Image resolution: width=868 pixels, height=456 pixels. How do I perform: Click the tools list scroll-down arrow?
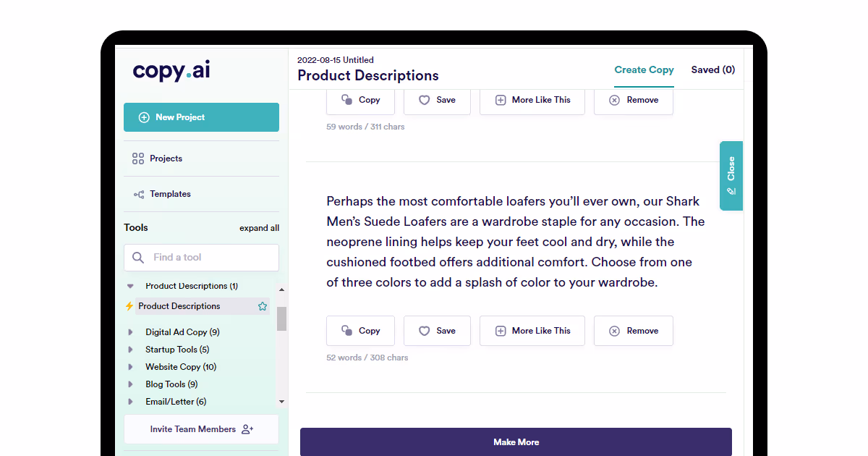tap(281, 402)
